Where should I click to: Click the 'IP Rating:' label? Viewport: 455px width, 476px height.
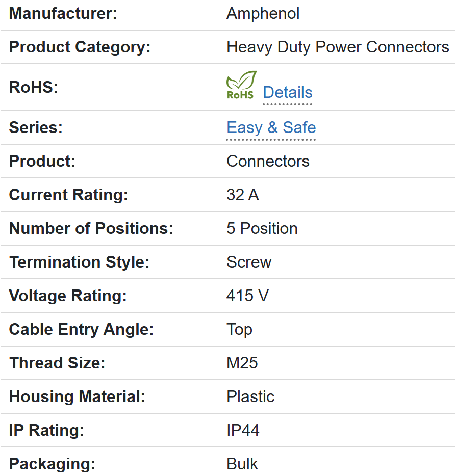[46, 431]
